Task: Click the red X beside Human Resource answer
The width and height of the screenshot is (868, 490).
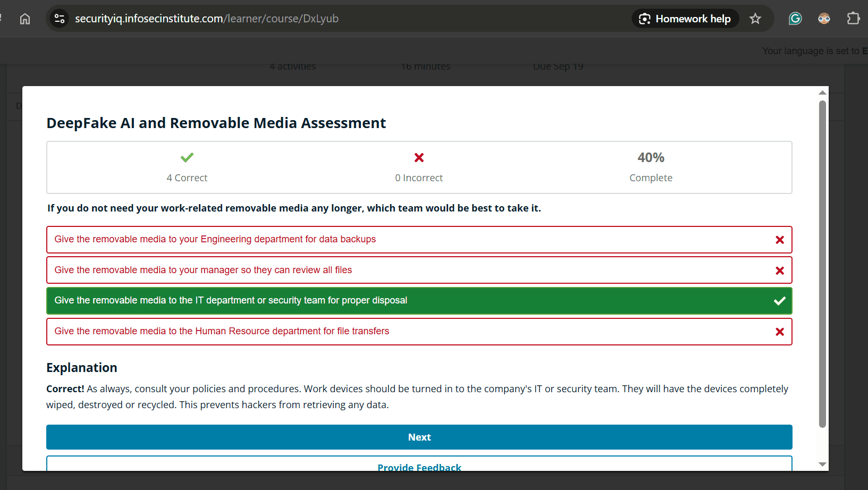Action: point(779,332)
